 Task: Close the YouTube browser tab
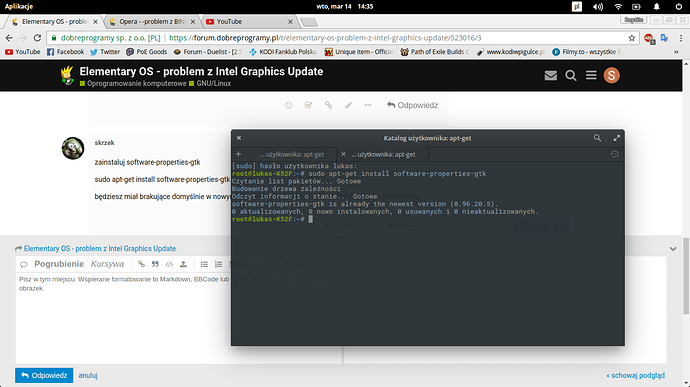click(x=290, y=22)
